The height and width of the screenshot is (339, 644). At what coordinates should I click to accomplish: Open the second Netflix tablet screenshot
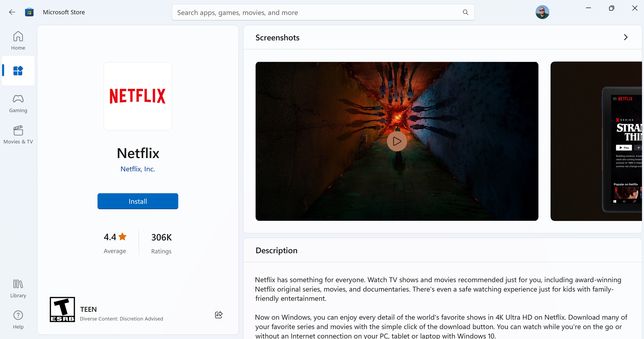click(596, 141)
